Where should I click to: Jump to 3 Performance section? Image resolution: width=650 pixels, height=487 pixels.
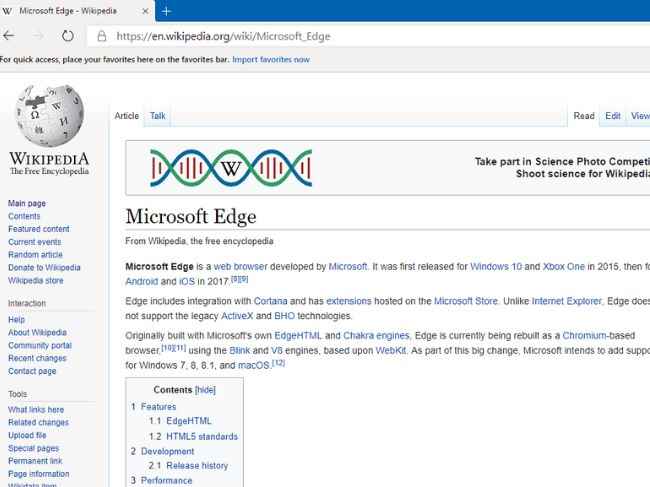(162, 480)
